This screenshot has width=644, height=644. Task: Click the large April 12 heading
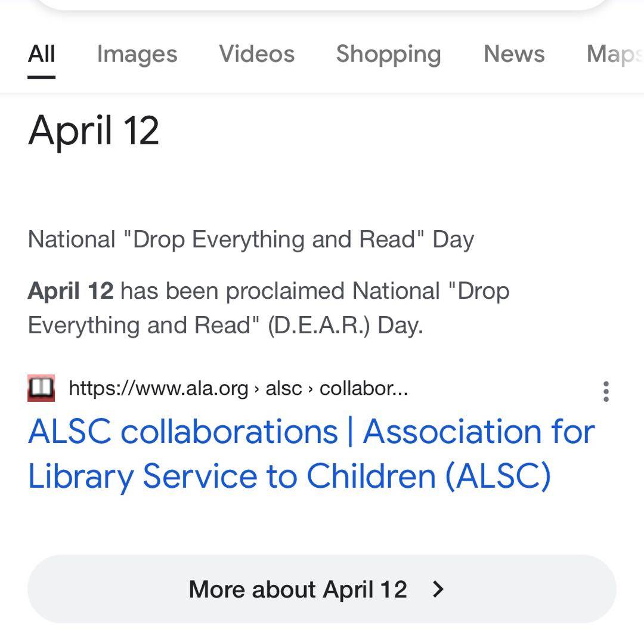[x=94, y=131]
